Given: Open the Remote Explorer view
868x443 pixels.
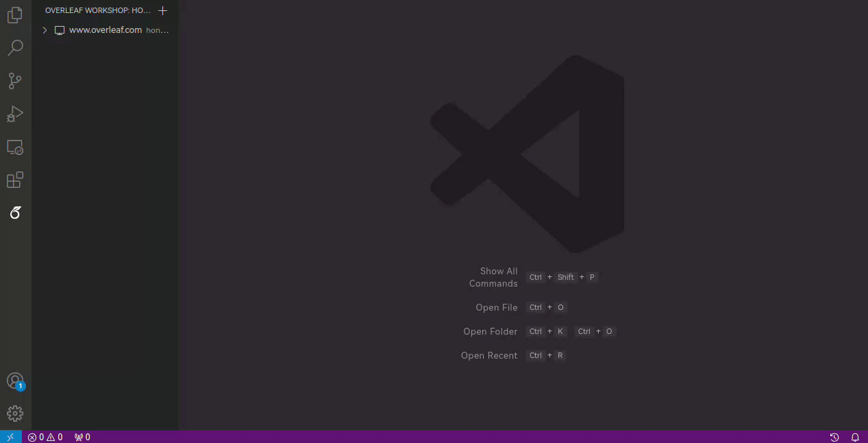Looking at the screenshot, I should coord(15,147).
